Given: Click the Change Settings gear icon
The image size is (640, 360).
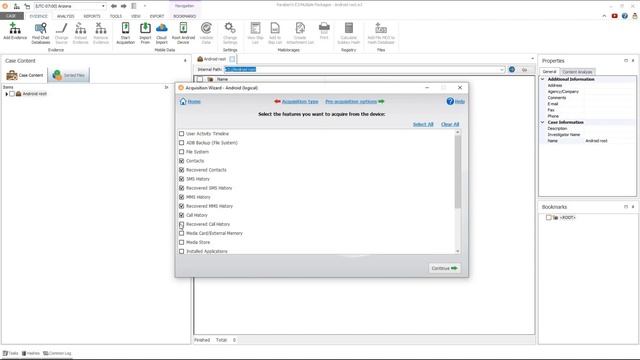Looking at the screenshot, I should [x=230, y=29].
